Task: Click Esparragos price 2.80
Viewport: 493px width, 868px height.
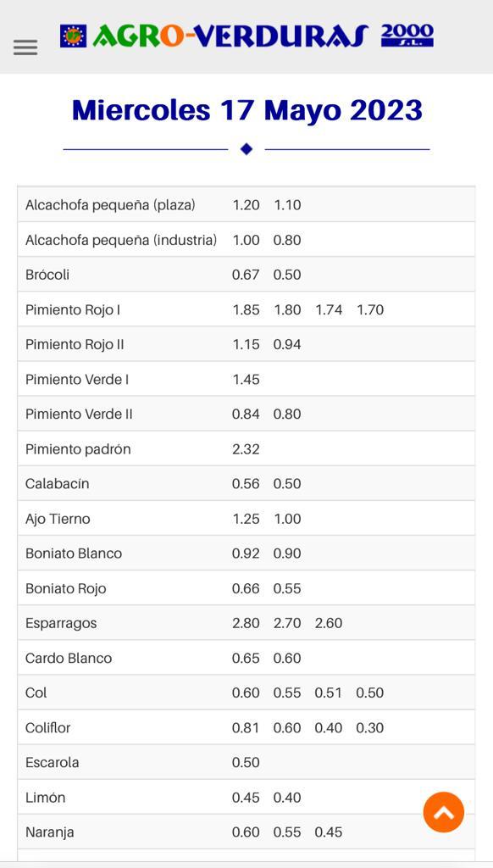Action: (x=246, y=623)
